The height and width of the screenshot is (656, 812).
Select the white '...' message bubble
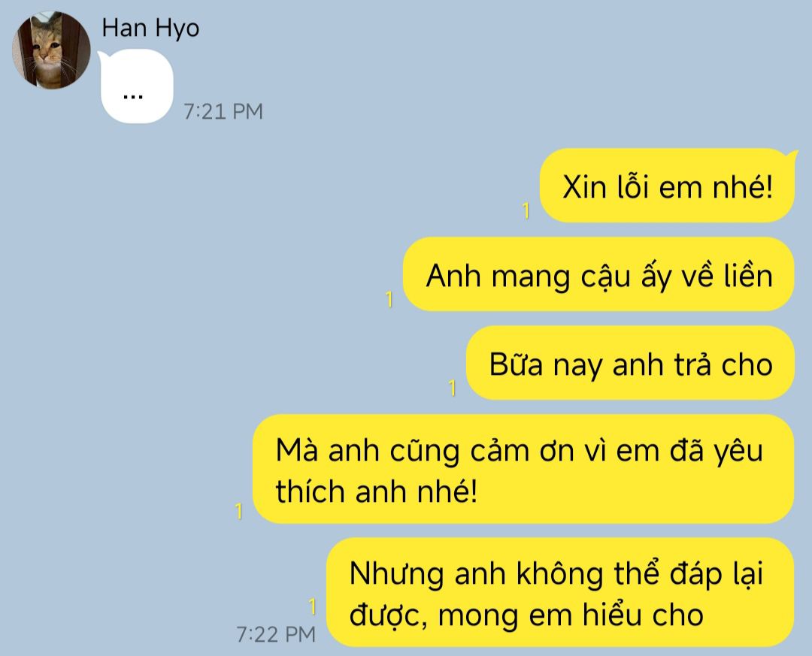click(137, 86)
